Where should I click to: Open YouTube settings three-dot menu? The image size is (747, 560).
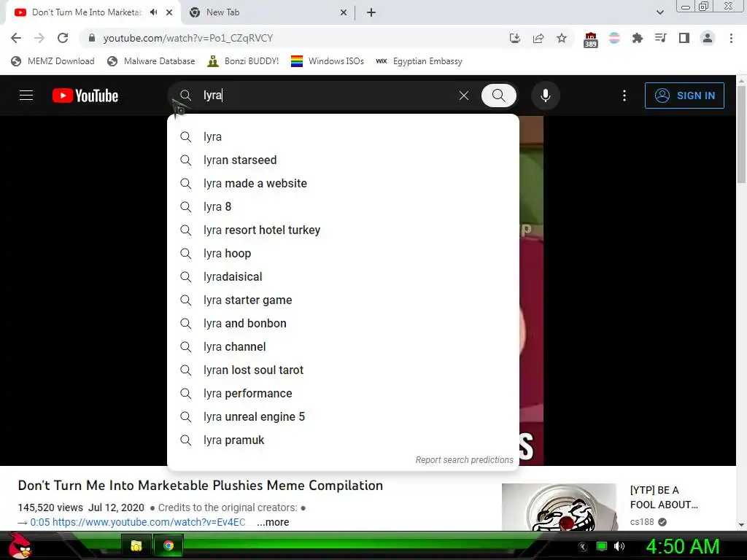click(x=624, y=96)
